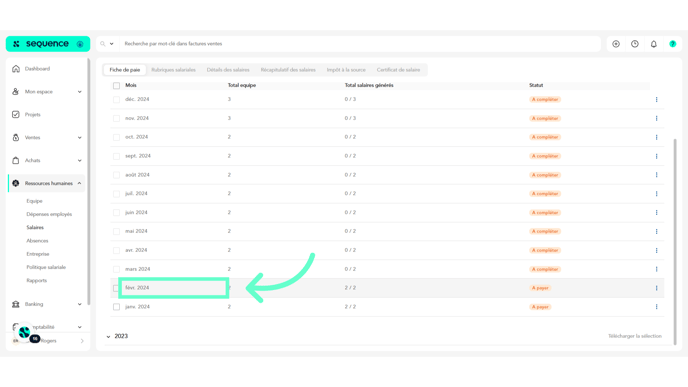The image size is (688, 387).
Task: Collapse the Ressources humaines chevron
Action: pos(79,183)
